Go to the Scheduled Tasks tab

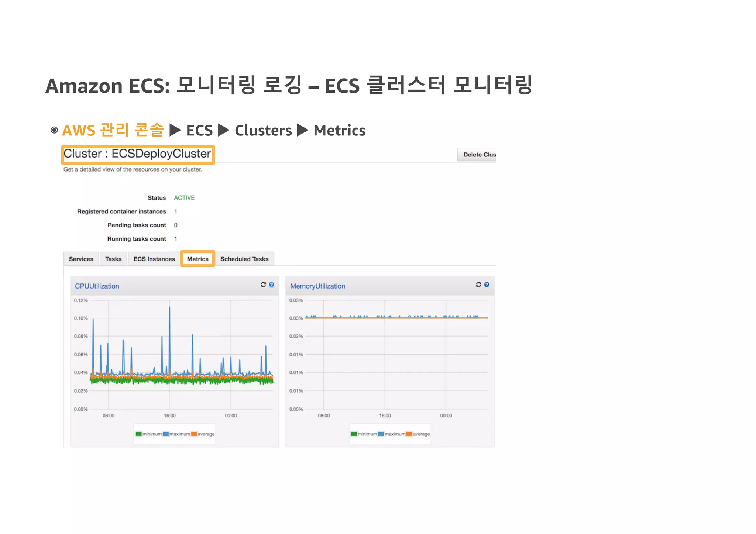(x=244, y=259)
